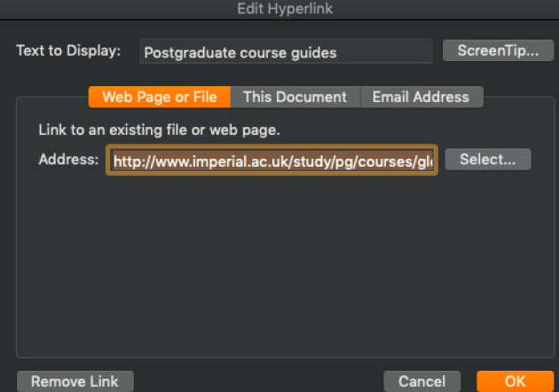Choose Email Address link type
Viewport: 559px width, 392px height.
point(420,97)
